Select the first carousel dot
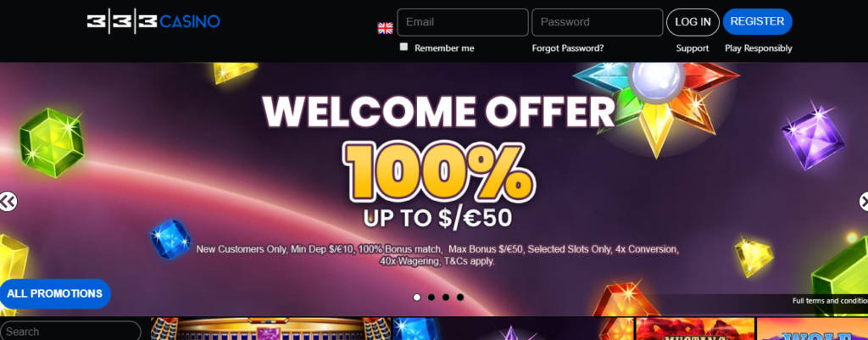Viewport: 868px width, 340px height. point(417,298)
